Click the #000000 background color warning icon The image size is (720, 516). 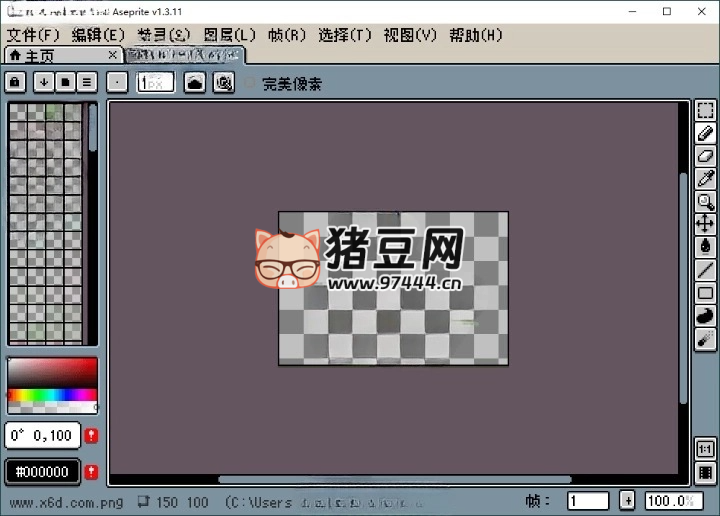click(x=91, y=471)
